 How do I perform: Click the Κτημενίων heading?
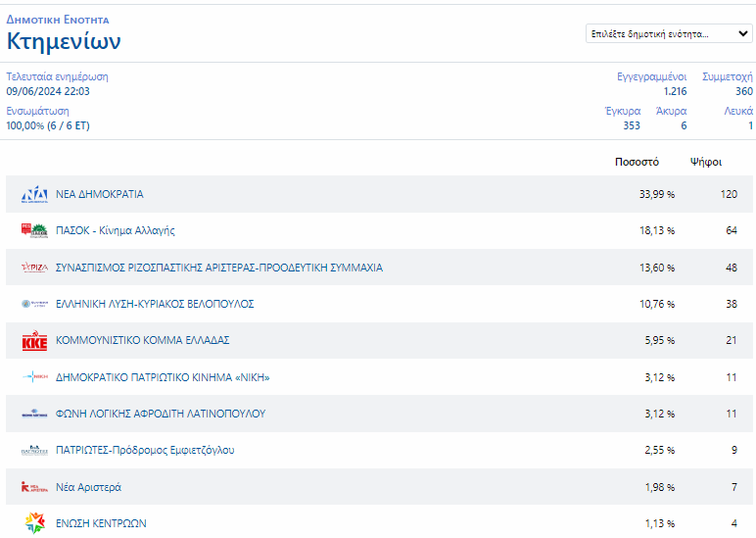tap(63, 41)
